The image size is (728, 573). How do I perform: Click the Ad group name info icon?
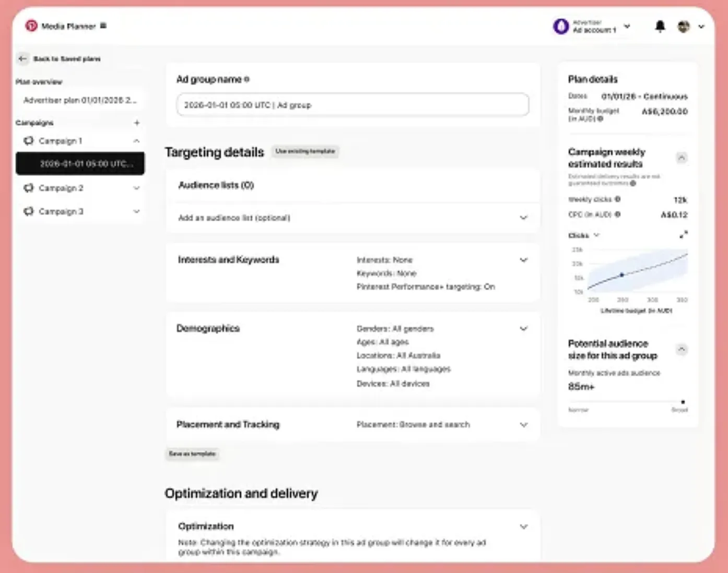[x=247, y=79]
